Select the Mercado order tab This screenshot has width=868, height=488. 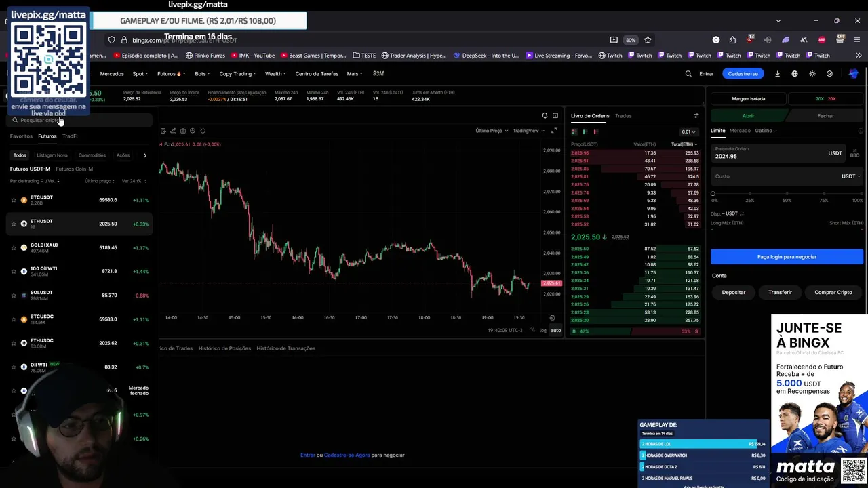click(x=740, y=131)
